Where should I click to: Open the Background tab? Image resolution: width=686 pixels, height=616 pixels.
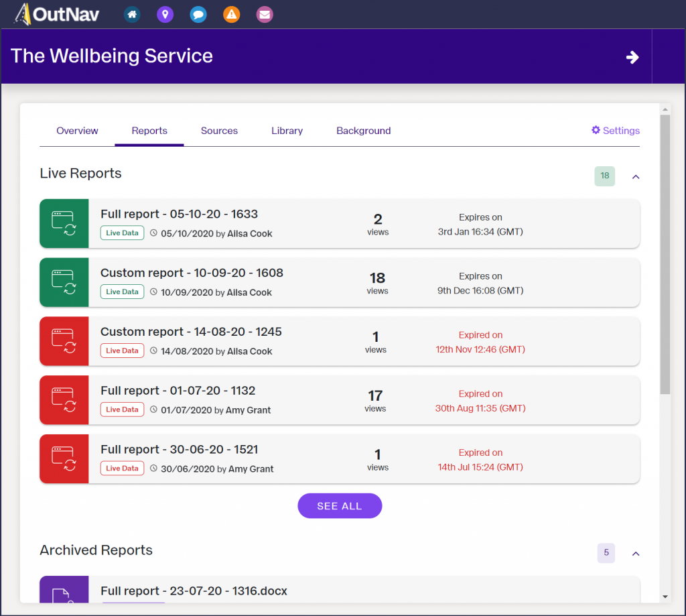(x=364, y=131)
